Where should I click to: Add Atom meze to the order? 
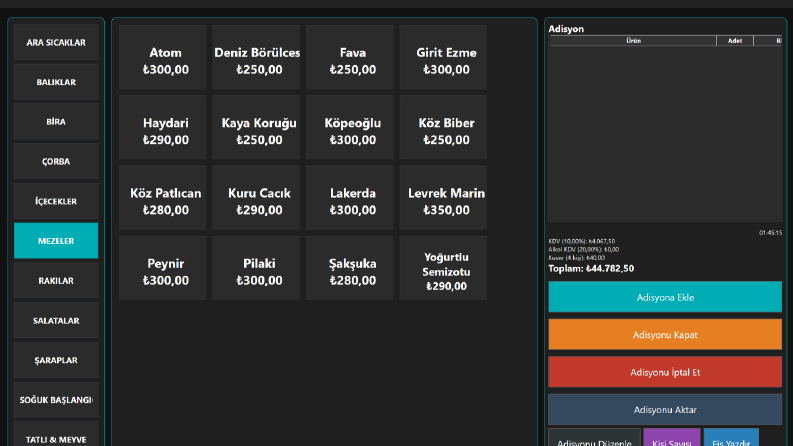tap(162, 57)
